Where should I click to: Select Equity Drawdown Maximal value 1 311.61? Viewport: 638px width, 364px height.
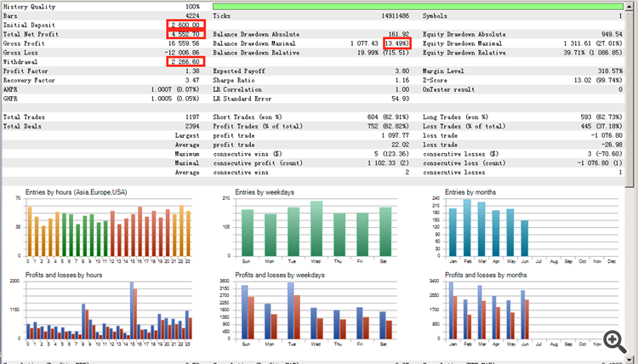point(578,43)
